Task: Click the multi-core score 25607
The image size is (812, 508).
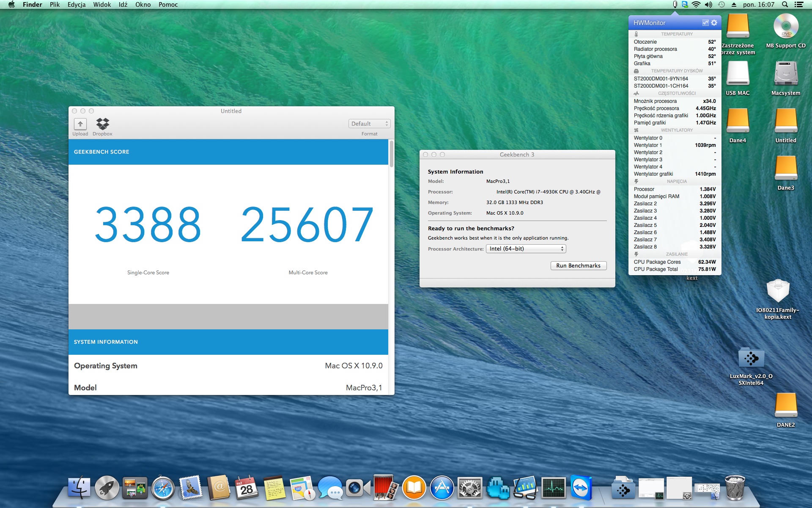Action: pos(307,225)
